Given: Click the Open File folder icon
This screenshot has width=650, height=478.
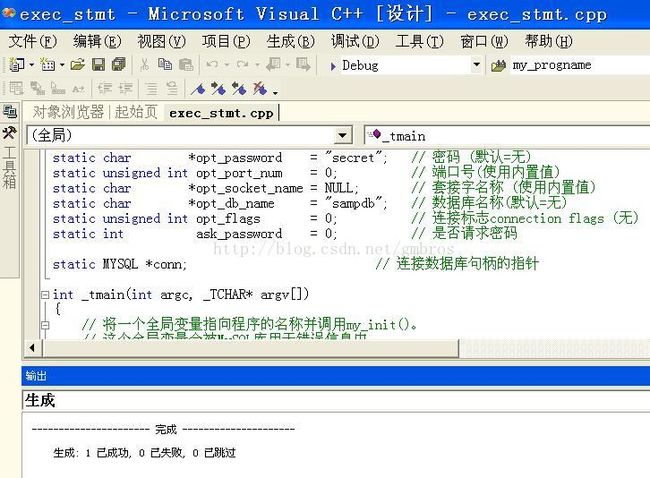Looking at the screenshot, I should (x=78, y=65).
